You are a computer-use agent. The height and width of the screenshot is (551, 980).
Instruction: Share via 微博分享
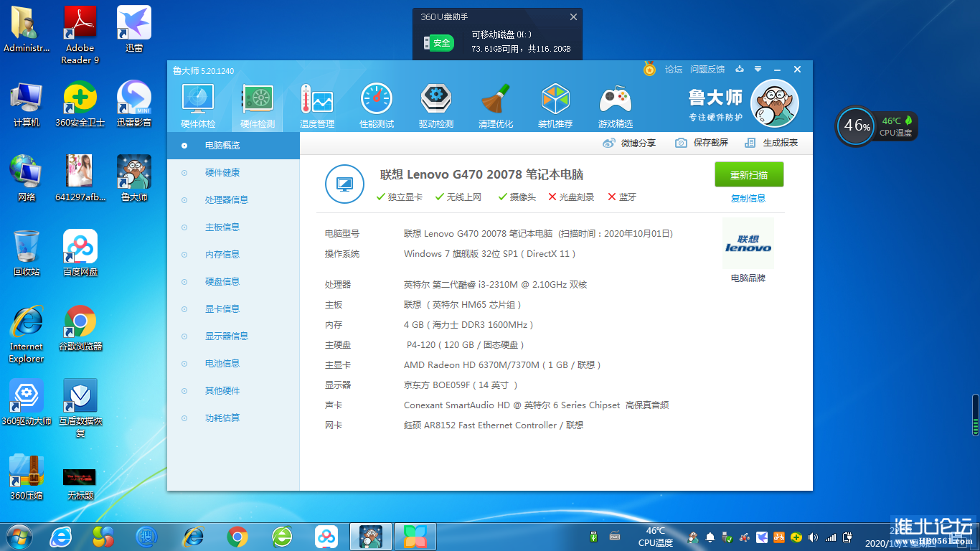(x=629, y=143)
